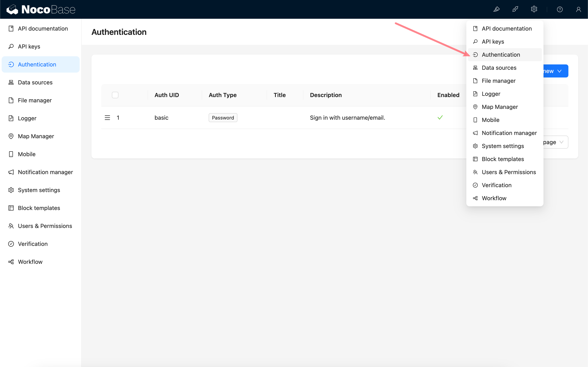
Task: Click drag handle icon on row 1
Action: (107, 118)
